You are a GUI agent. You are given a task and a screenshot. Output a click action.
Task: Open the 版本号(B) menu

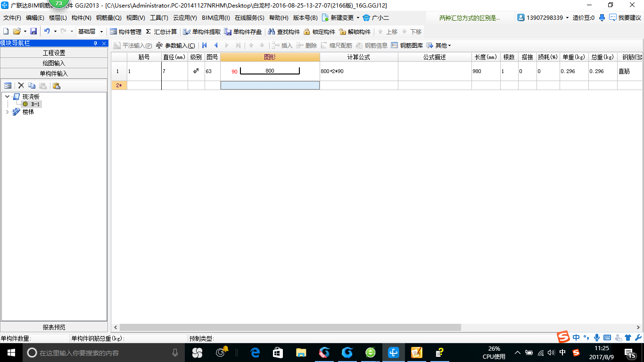click(x=305, y=17)
